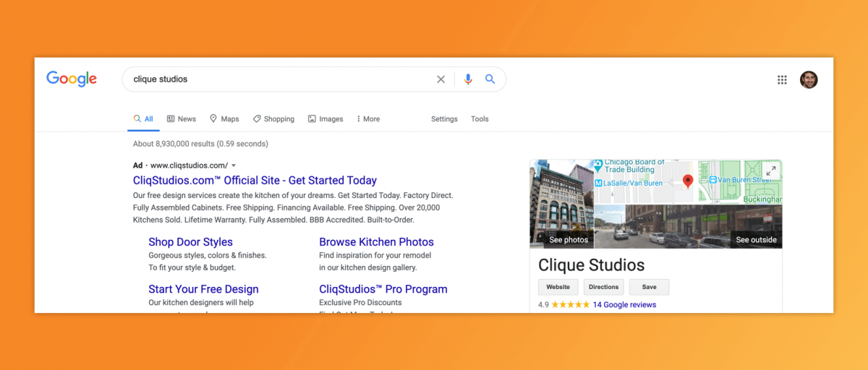Click Chicago Board of Trade Building label
This screenshot has height=370, width=868.
634,165
